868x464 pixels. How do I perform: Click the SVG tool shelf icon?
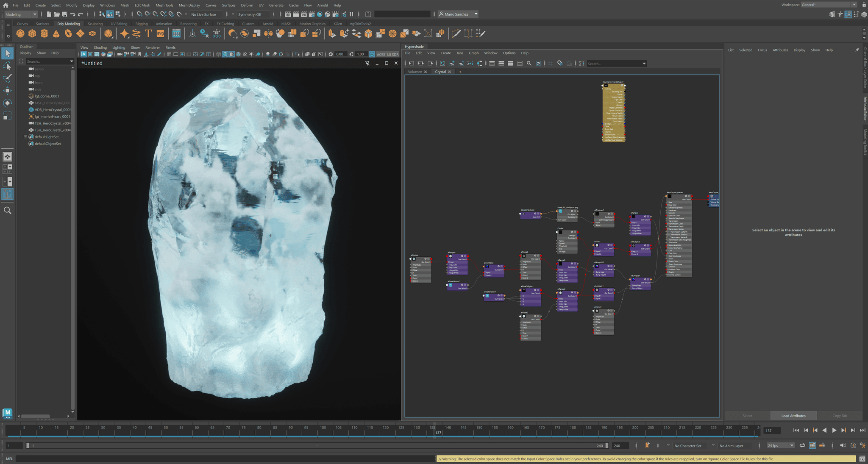(x=160, y=33)
